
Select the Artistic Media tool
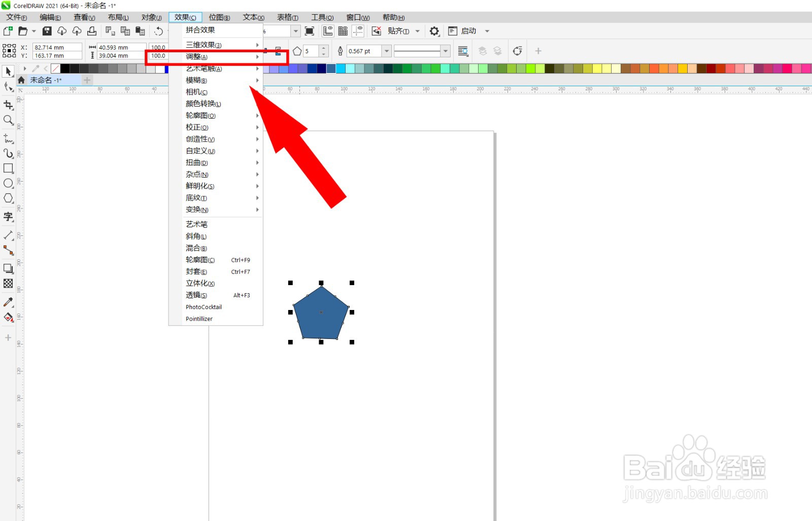click(x=8, y=153)
